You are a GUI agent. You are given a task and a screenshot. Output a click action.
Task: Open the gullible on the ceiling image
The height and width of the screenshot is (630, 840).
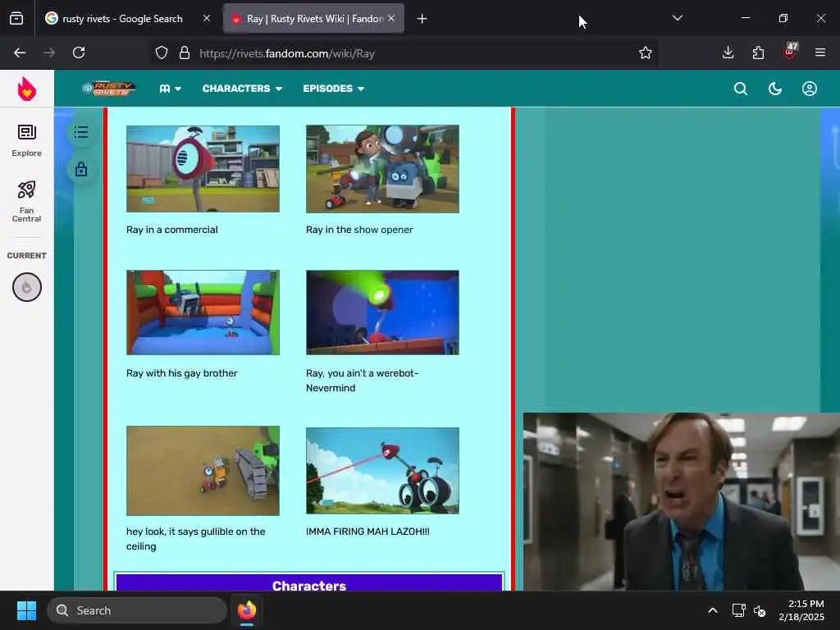203,470
